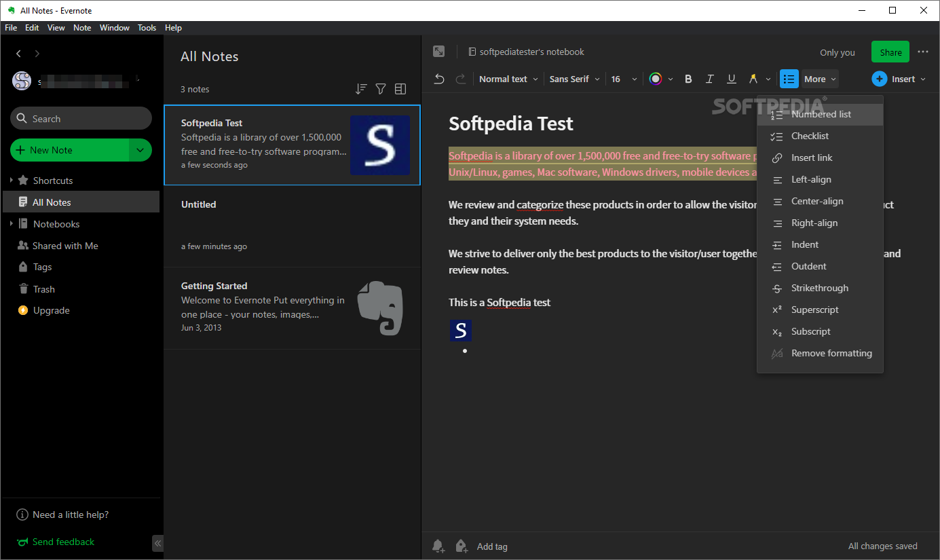Redo the last edit
Image resolution: width=940 pixels, height=560 pixels.
(x=461, y=79)
